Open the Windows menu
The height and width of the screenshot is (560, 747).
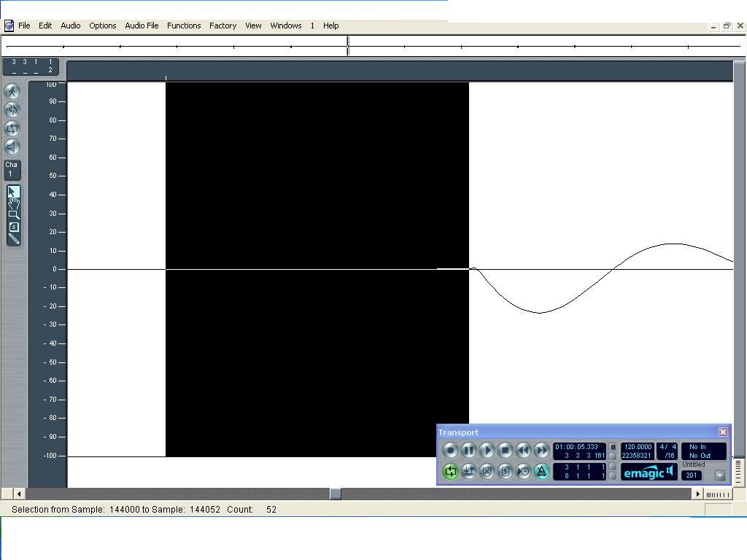(286, 26)
